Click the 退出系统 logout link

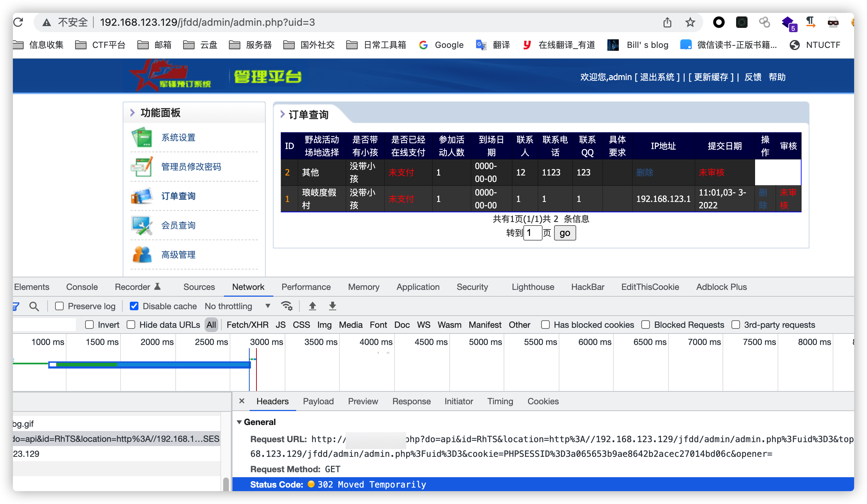coord(657,77)
